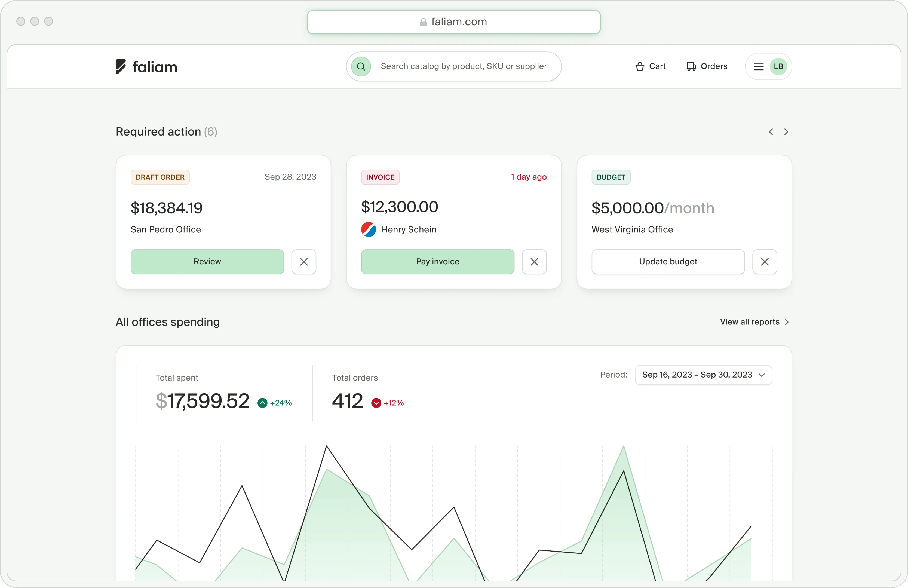The height and width of the screenshot is (588, 908).
Task: Open the hamburger menu icon
Action: (759, 67)
